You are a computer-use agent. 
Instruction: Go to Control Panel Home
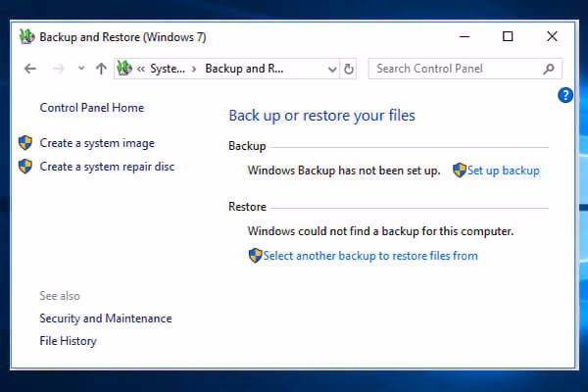pos(91,108)
